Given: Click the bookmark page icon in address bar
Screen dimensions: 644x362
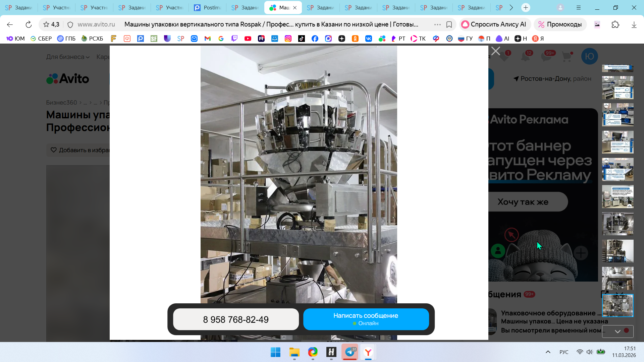Looking at the screenshot, I should pyautogui.click(x=449, y=24).
